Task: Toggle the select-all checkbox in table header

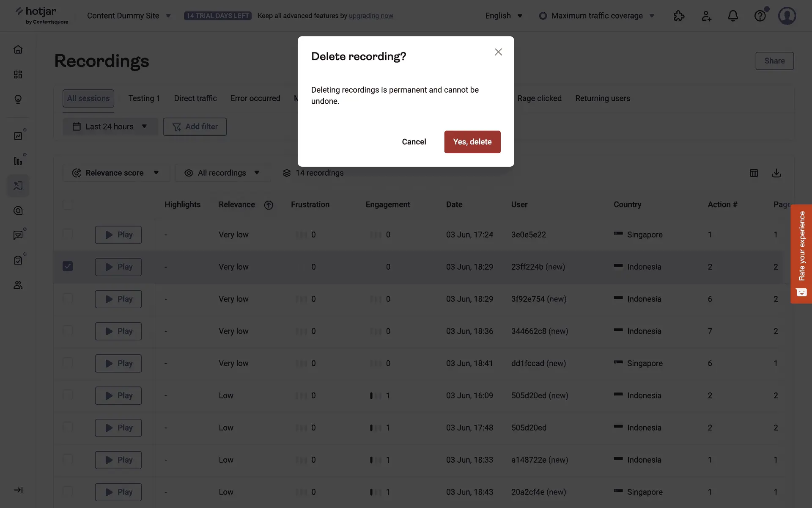Action: (x=68, y=204)
